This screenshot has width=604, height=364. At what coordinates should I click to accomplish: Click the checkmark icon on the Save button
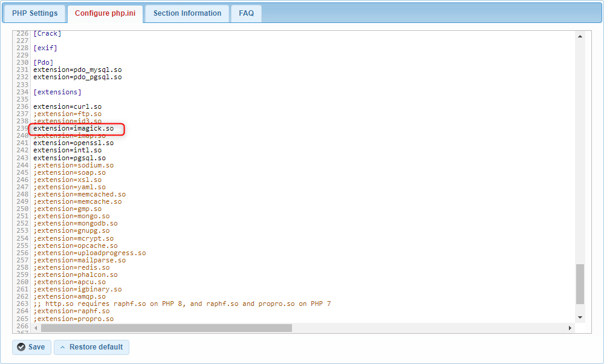(x=20, y=347)
